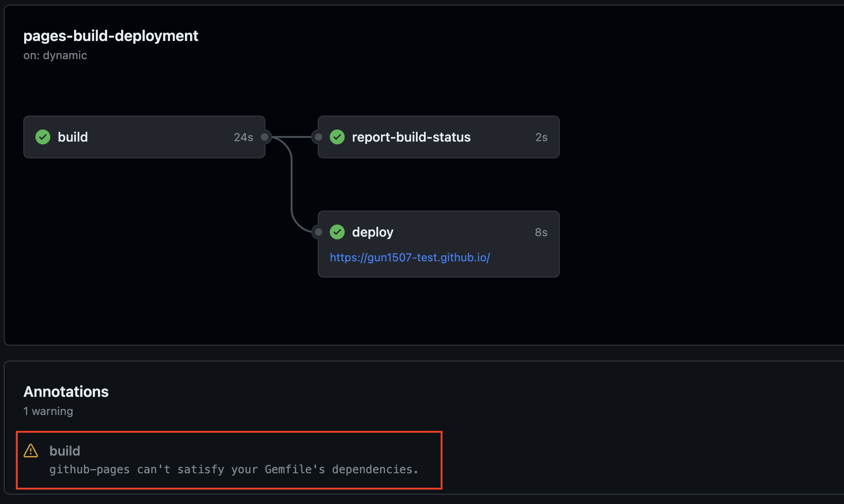Click the report-build-status green check icon
Screen dimensions: 844x504
(337, 137)
